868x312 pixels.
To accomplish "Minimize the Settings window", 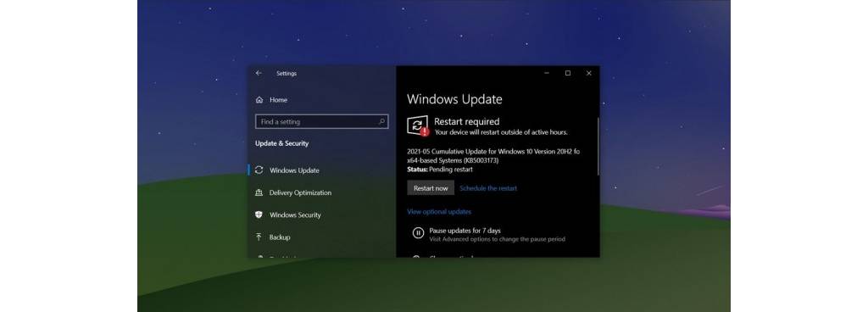I will click(547, 73).
